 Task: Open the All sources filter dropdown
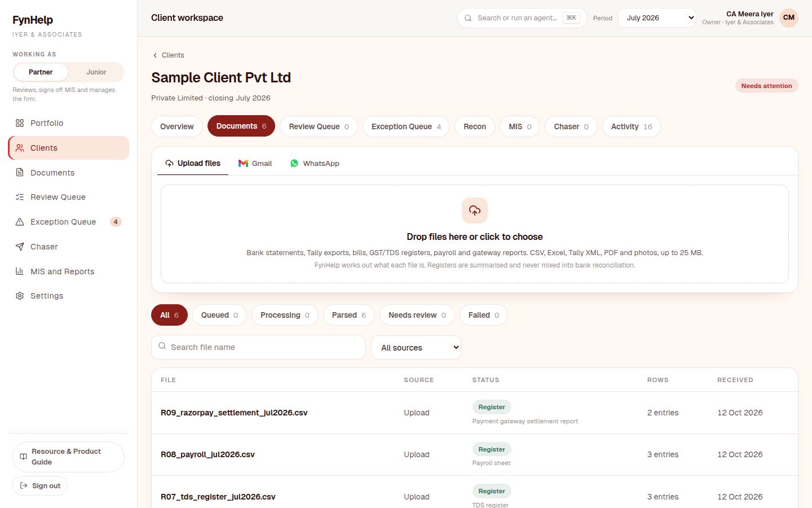pos(416,348)
